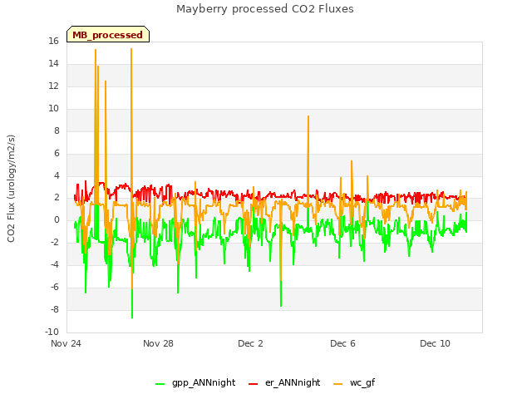Click the -6 y-axis tick label
The image size is (532, 399).
tap(55, 288)
